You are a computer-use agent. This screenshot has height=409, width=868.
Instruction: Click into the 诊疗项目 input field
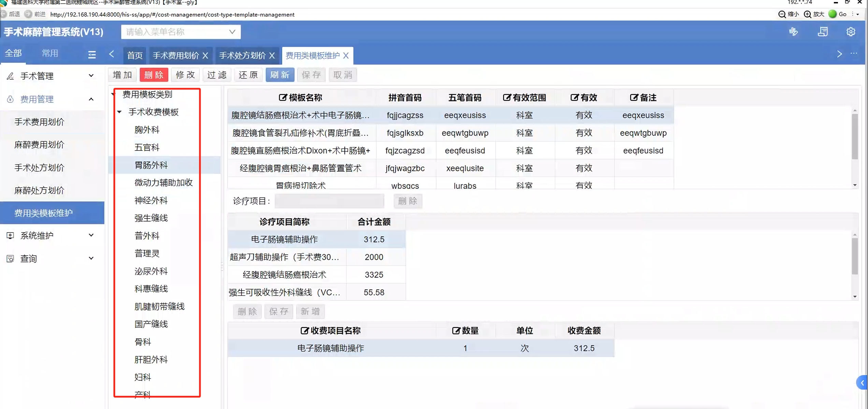point(329,201)
